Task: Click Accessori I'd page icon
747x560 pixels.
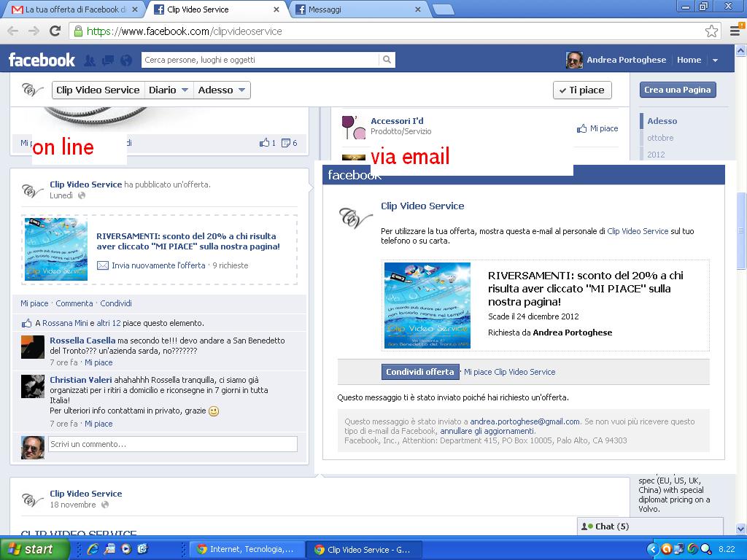Action: pyautogui.click(x=354, y=127)
